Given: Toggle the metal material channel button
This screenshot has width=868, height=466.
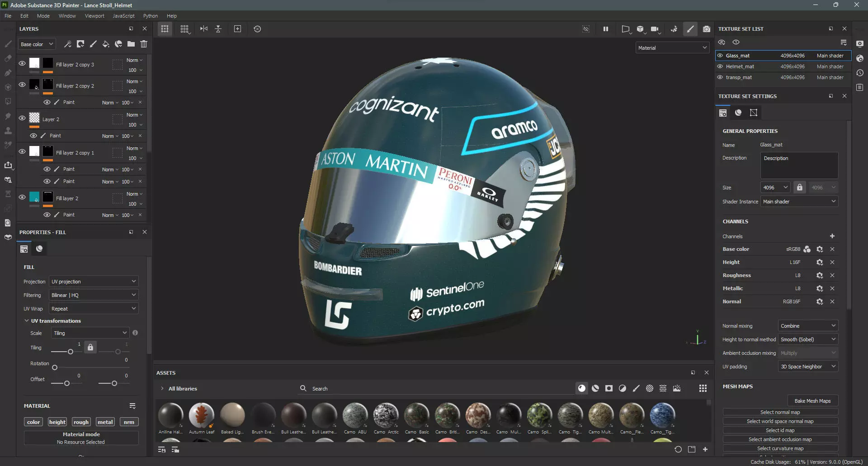Looking at the screenshot, I should (105, 422).
